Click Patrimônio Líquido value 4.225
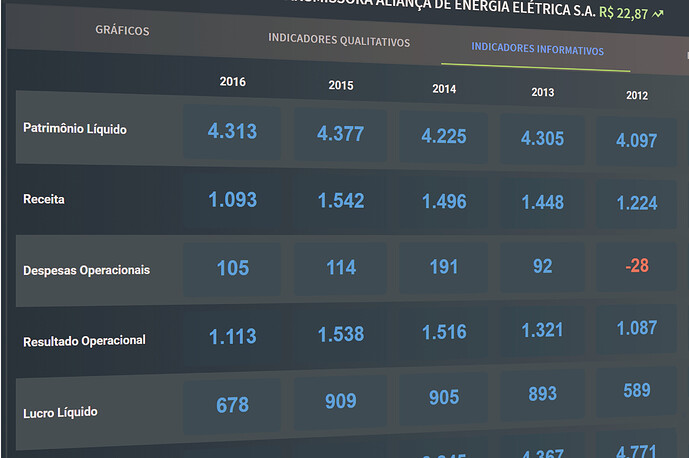The height and width of the screenshot is (458, 689). [x=444, y=136]
